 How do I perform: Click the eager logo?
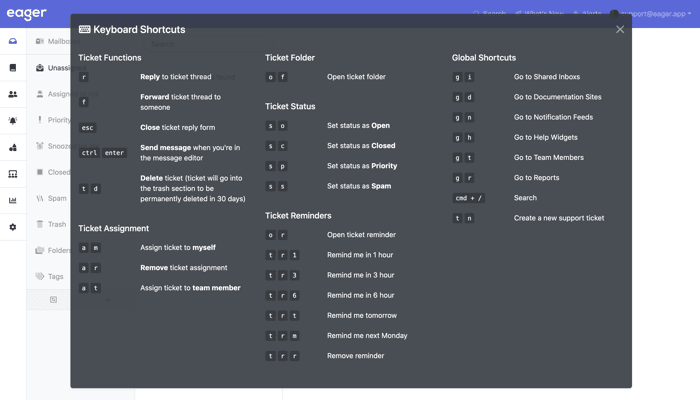pos(26,14)
